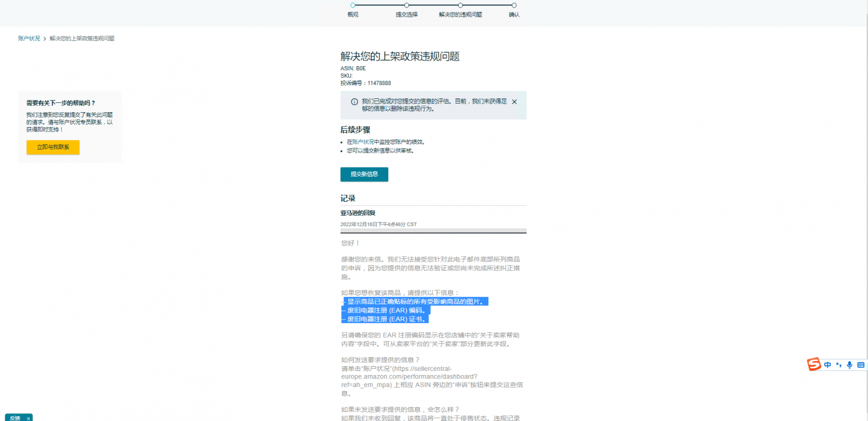Viewport: 868px width, 421px height.
Task: Open 账户状况 in the breadcrumb
Action: (x=29, y=39)
